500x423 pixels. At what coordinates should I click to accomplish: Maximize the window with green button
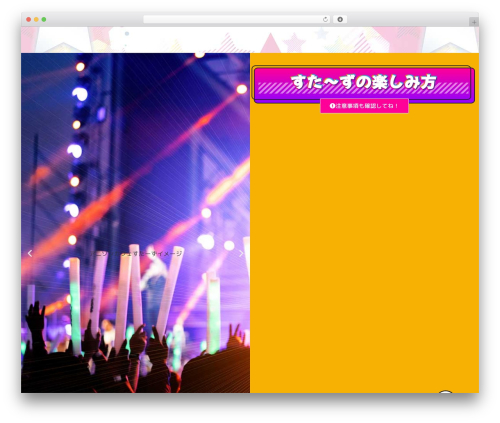click(44, 20)
